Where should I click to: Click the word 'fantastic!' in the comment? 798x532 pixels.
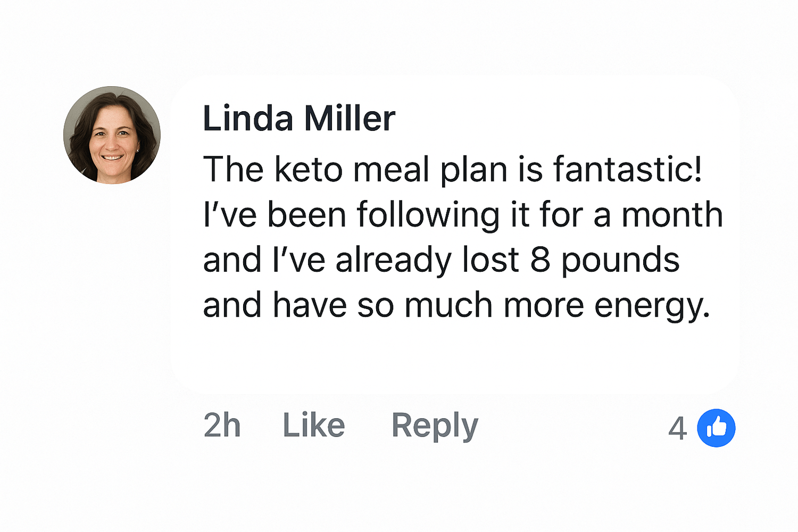(628, 169)
